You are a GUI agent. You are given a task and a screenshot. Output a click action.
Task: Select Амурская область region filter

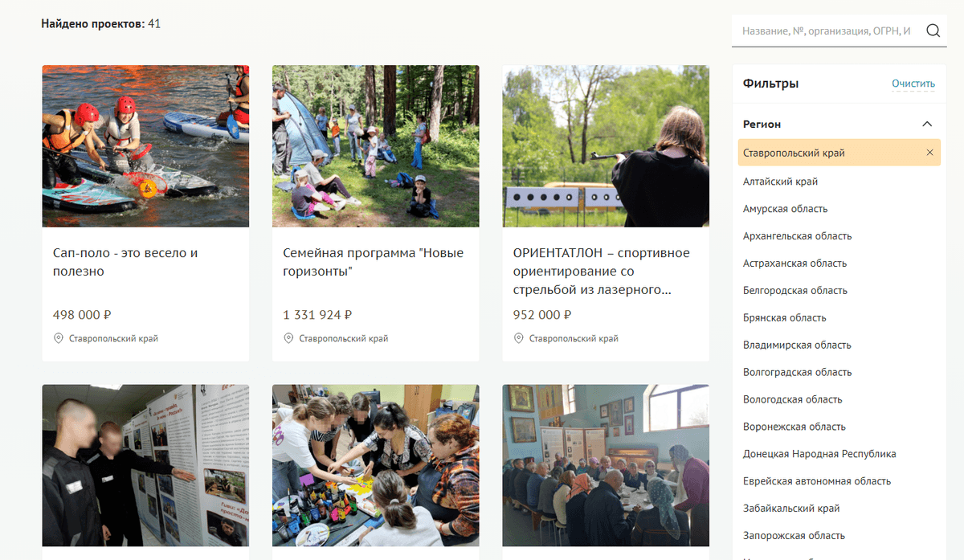(786, 209)
